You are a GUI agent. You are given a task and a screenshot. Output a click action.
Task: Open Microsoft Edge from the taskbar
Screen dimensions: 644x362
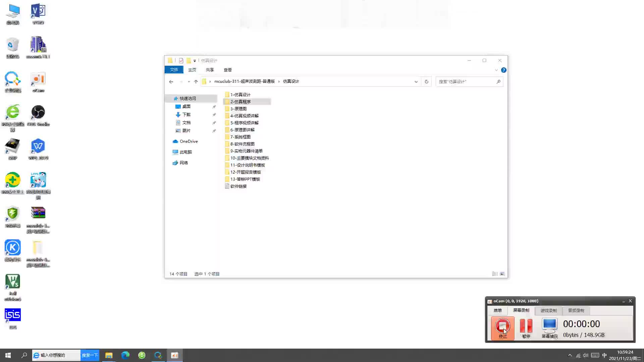[x=125, y=355]
